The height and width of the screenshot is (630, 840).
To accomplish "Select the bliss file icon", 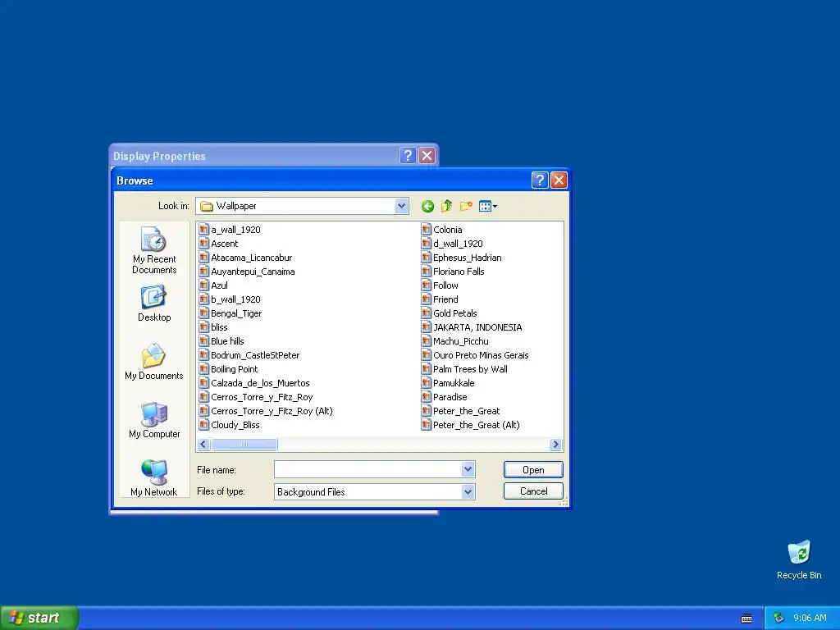I will click(204, 326).
